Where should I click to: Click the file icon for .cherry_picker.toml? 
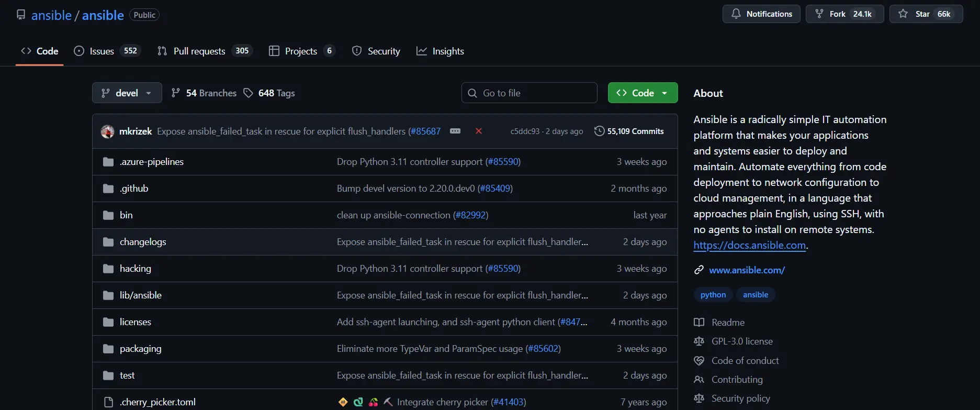tap(108, 402)
